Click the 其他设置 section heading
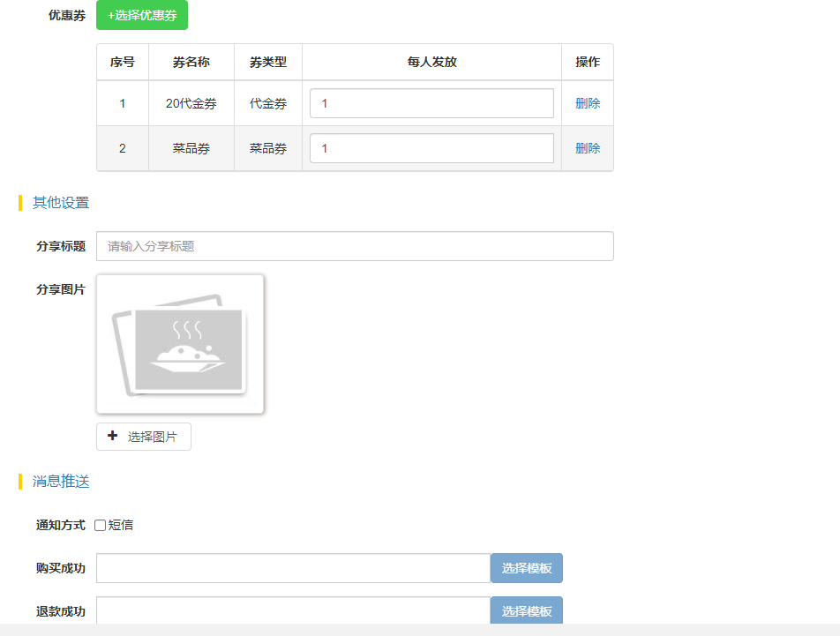840x636 pixels. 61,203
